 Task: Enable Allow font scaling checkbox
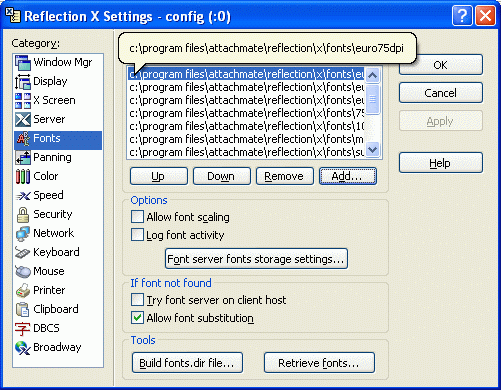(137, 217)
